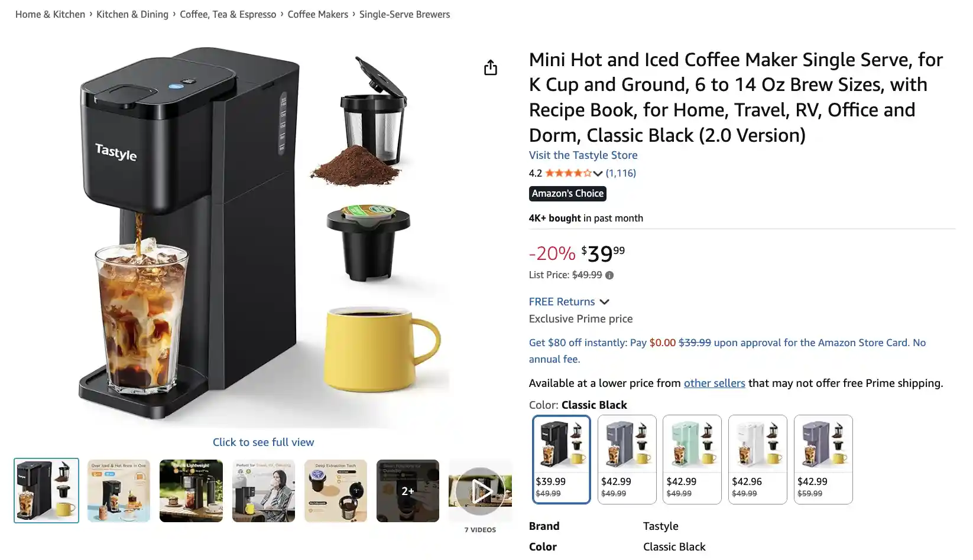Choose the white coffee maker color option
The image size is (973, 560).
tap(758, 460)
